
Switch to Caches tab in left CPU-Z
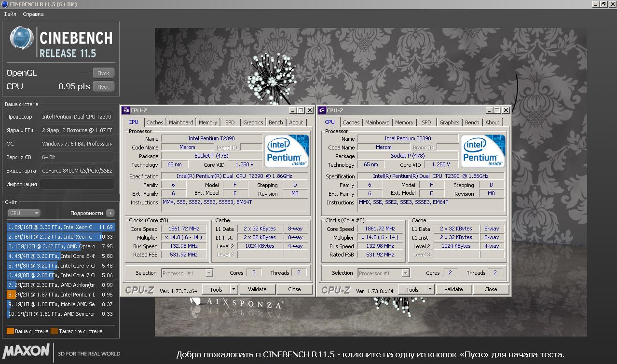155,122
